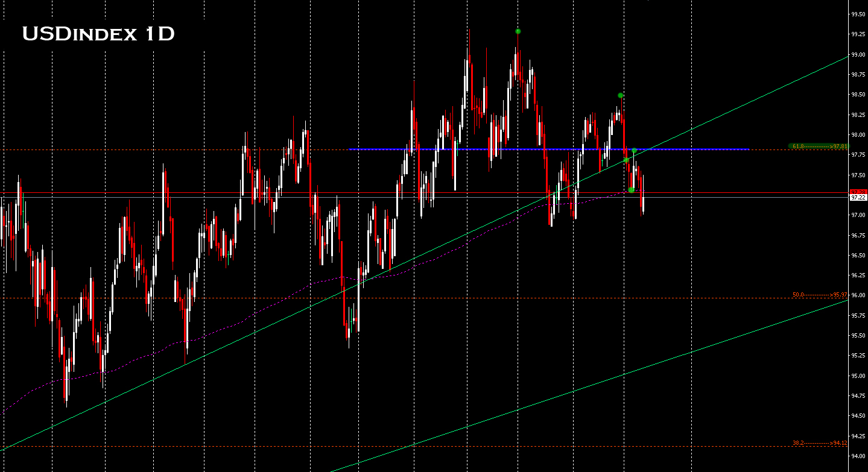The width and height of the screenshot is (868, 472).
Task: Click the 99.50 price scale label
Action: click(x=858, y=14)
